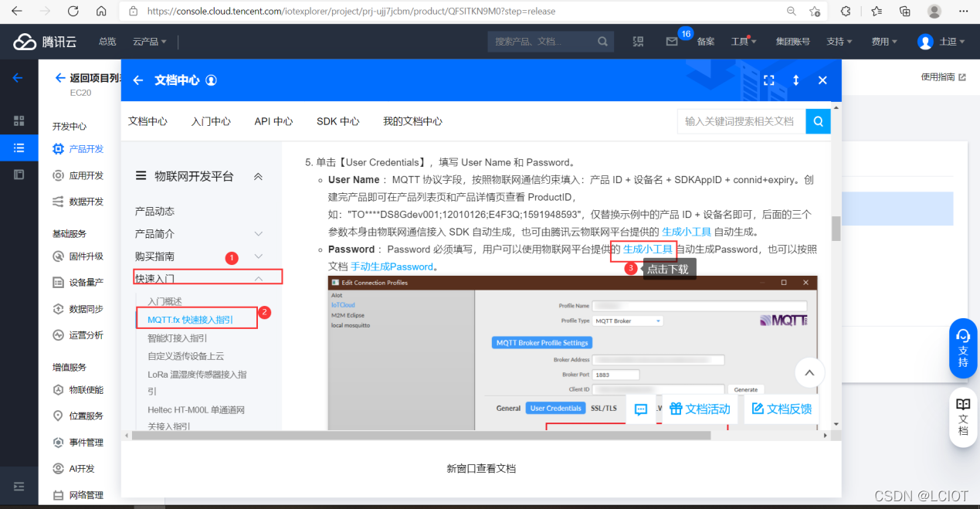Open the 文档反馈 button
The width and height of the screenshot is (980, 509).
(x=782, y=409)
